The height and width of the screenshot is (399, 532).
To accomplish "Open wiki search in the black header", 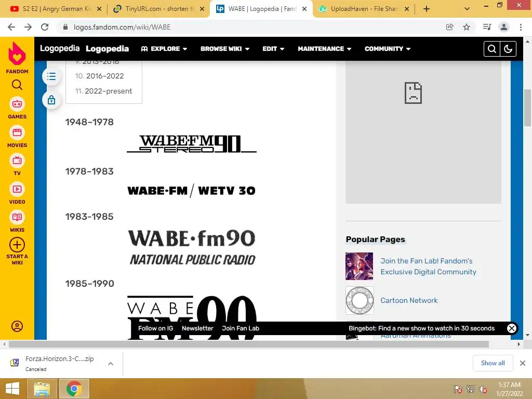I will [x=491, y=49].
